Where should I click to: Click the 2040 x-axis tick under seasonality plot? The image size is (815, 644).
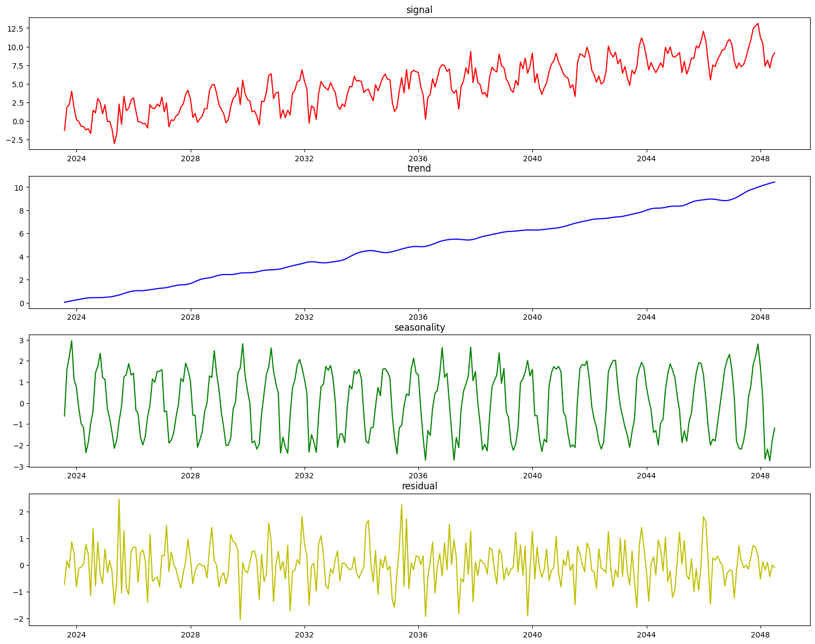click(x=532, y=476)
